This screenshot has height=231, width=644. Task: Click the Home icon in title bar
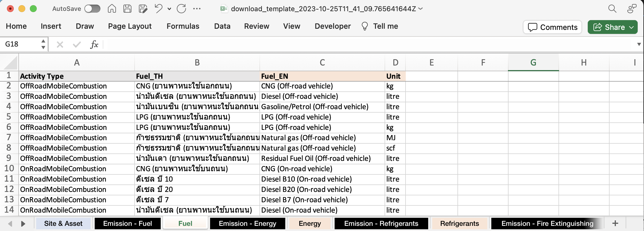(x=112, y=9)
